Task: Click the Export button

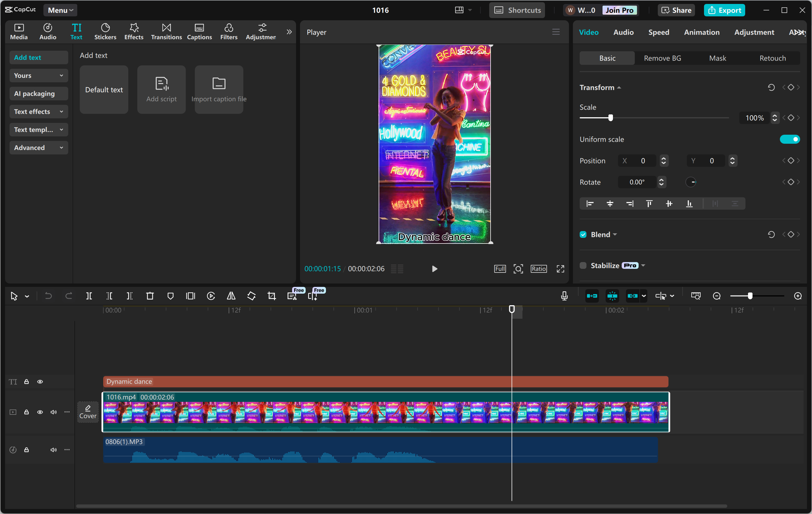Action: point(724,10)
